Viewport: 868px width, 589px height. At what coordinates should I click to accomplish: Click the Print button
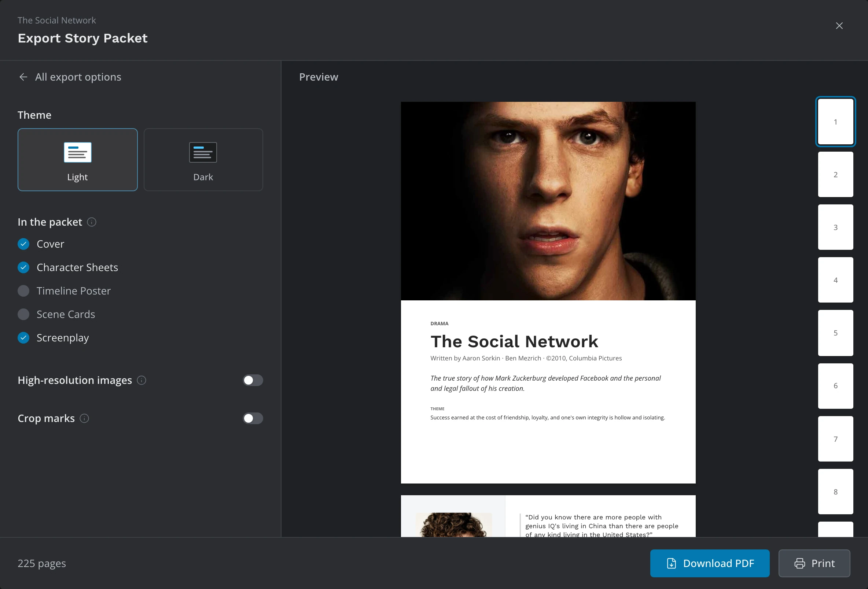[814, 563]
